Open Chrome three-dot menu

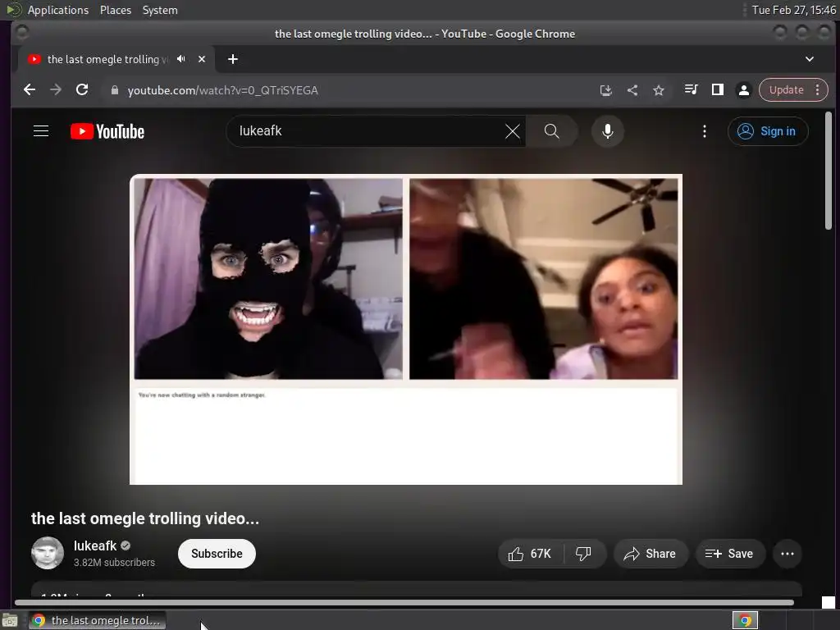tap(818, 90)
